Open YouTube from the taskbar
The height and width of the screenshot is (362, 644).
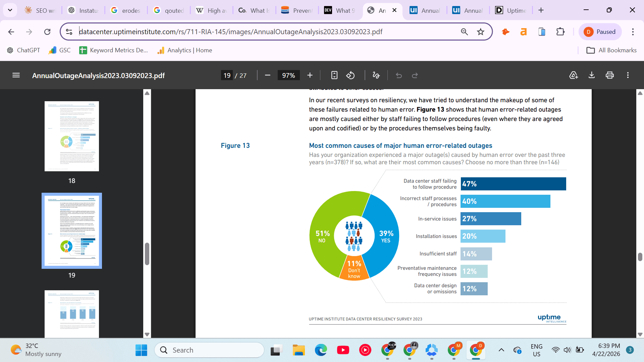pyautogui.click(x=343, y=350)
